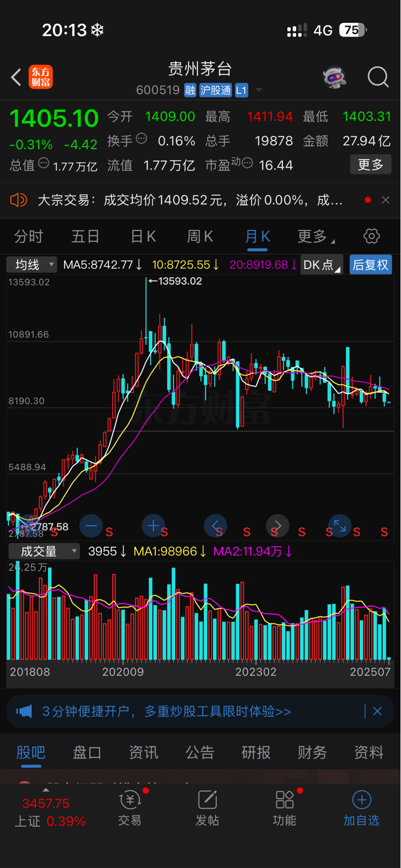The height and width of the screenshot is (868, 401).
Task: Change the 后复权 adjustment mode
Action: tap(370, 265)
